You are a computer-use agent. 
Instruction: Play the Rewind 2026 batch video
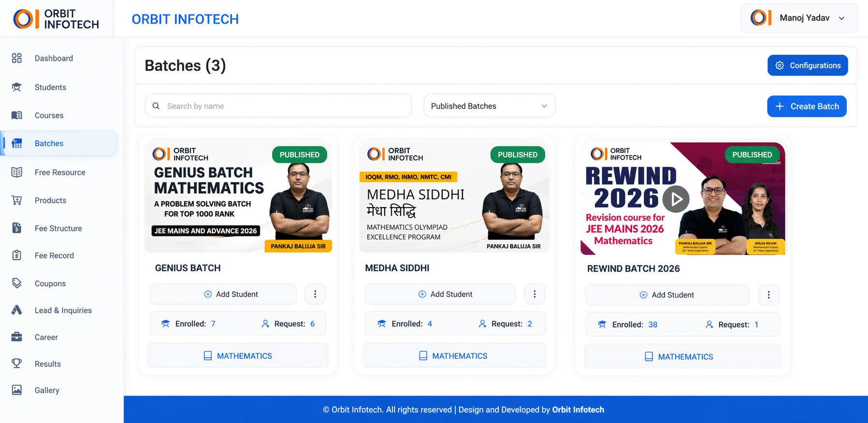676,199
